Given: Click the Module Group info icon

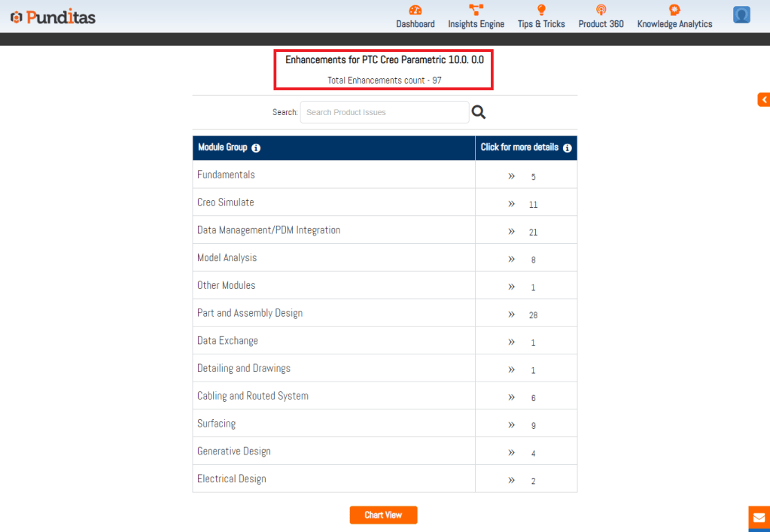Looking at the screenshot, I should point(256,148).
